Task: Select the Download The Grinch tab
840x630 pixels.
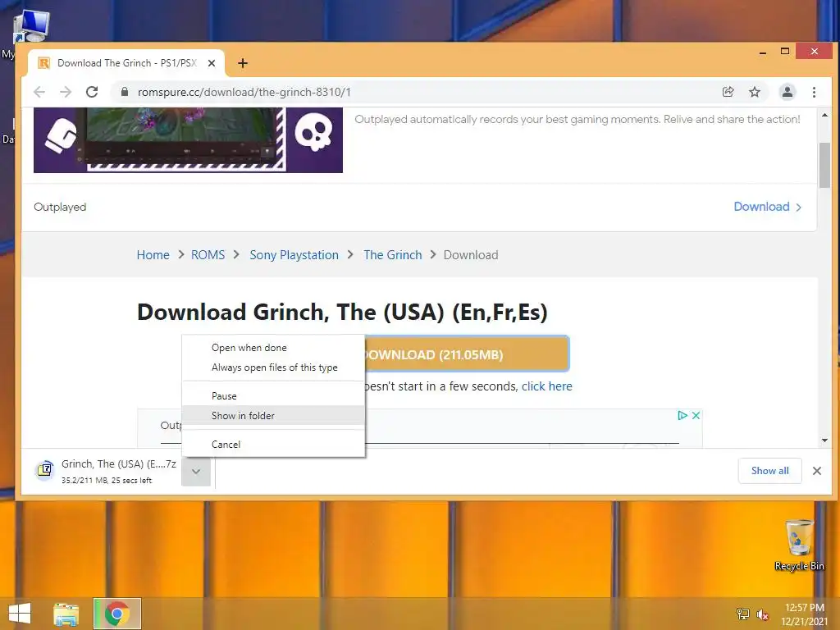Action: pyautogui.click(x=127, y=63)
